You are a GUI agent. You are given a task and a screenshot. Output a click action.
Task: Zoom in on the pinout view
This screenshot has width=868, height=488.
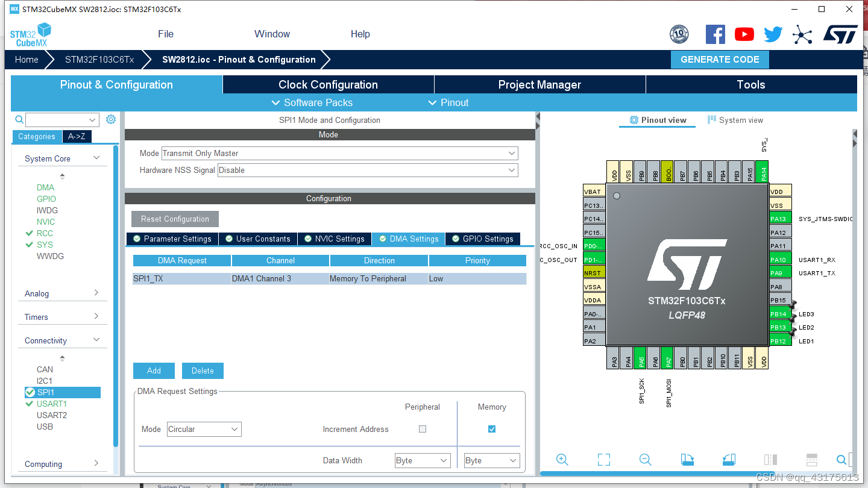pos(562,460)
